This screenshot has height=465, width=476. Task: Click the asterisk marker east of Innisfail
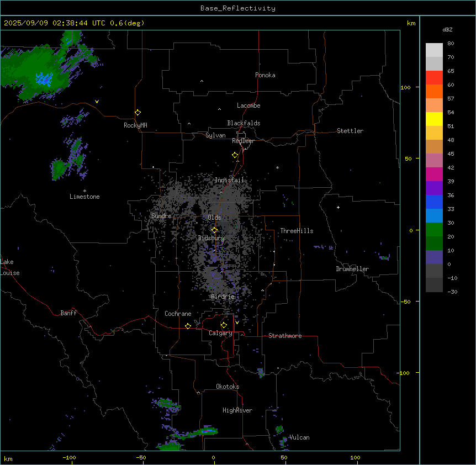click(277, 167)
